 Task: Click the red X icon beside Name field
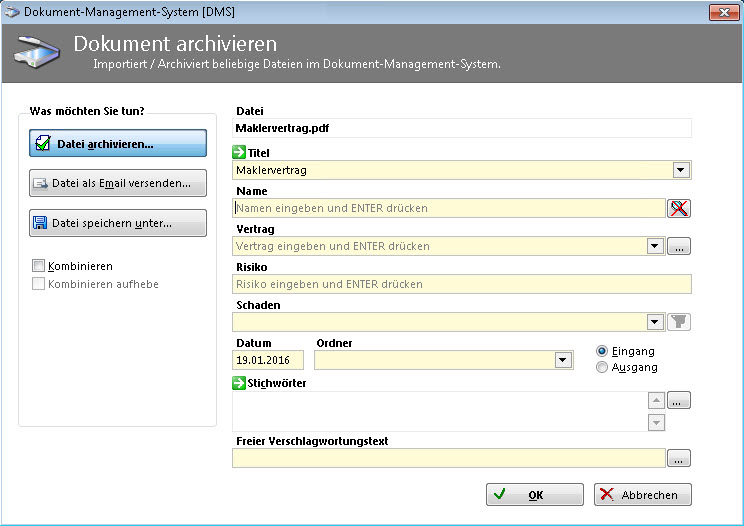(680, 208)
